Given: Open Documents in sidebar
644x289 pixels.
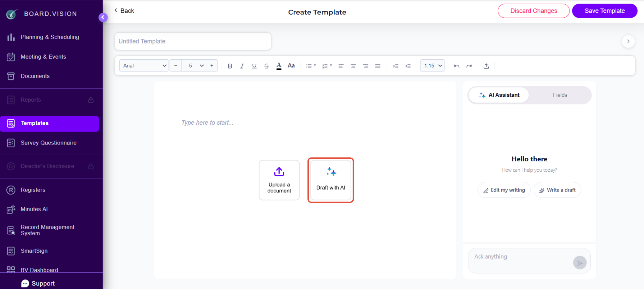Looking at the screenshot, I should pyautogui.click(x=50, y=76).
